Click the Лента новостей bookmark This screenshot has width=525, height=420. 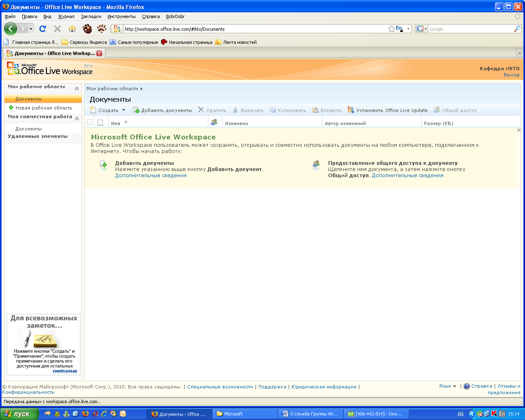point(236,42)
